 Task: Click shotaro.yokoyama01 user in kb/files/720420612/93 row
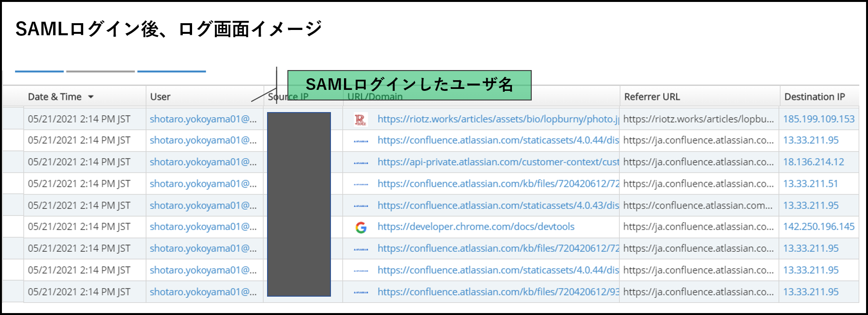click(x=203, y=292)
